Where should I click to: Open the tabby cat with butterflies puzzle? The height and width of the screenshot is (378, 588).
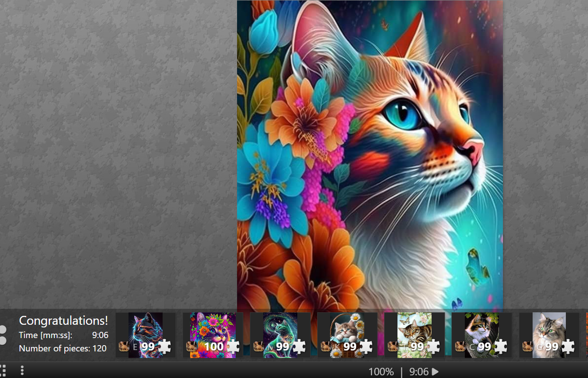(415, 335)
